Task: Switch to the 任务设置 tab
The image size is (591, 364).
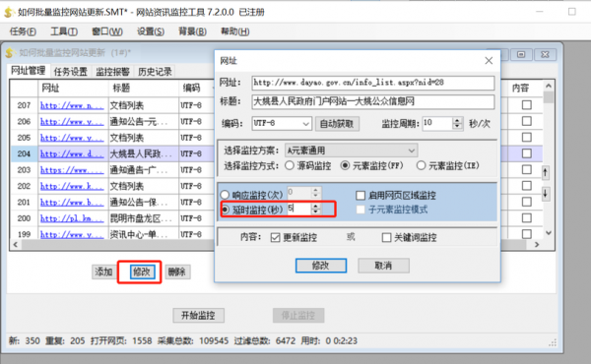Action: point(70,72)
